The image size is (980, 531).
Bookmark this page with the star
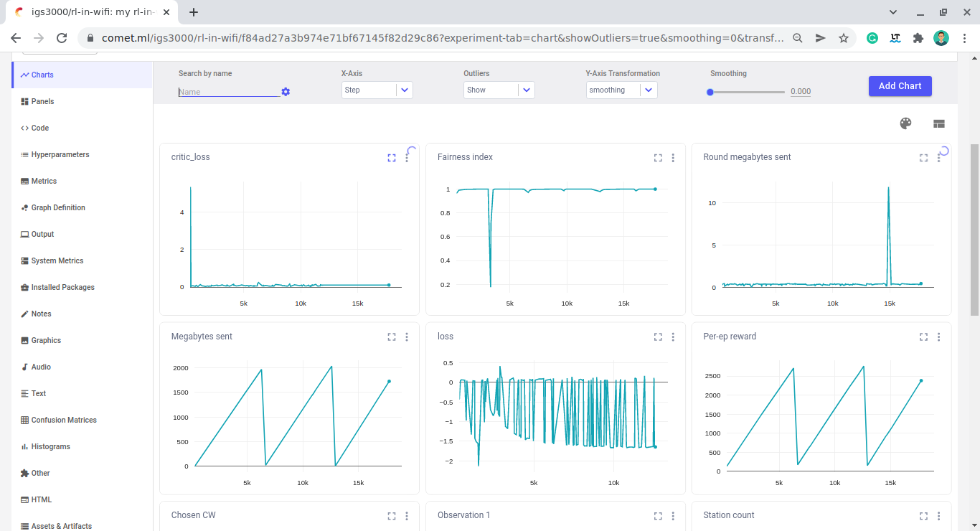(844, 38)
